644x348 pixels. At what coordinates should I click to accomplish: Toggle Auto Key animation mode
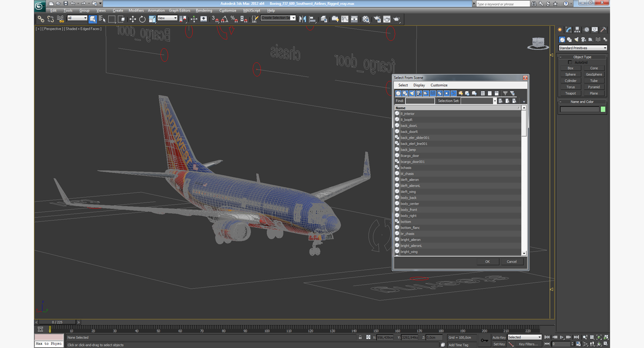pyautogui.click(x=499, y=337)
